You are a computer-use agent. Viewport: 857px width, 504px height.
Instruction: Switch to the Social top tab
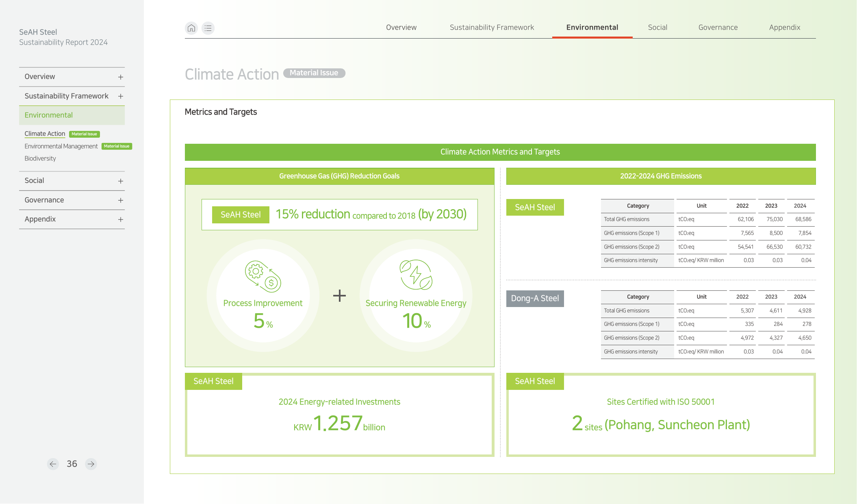(x=657, y=27)
